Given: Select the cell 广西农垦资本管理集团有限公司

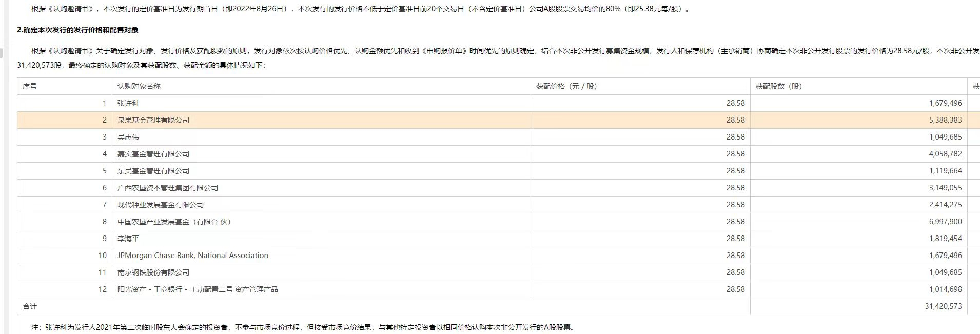Looking at the screenshot, I should coord(321,188).
